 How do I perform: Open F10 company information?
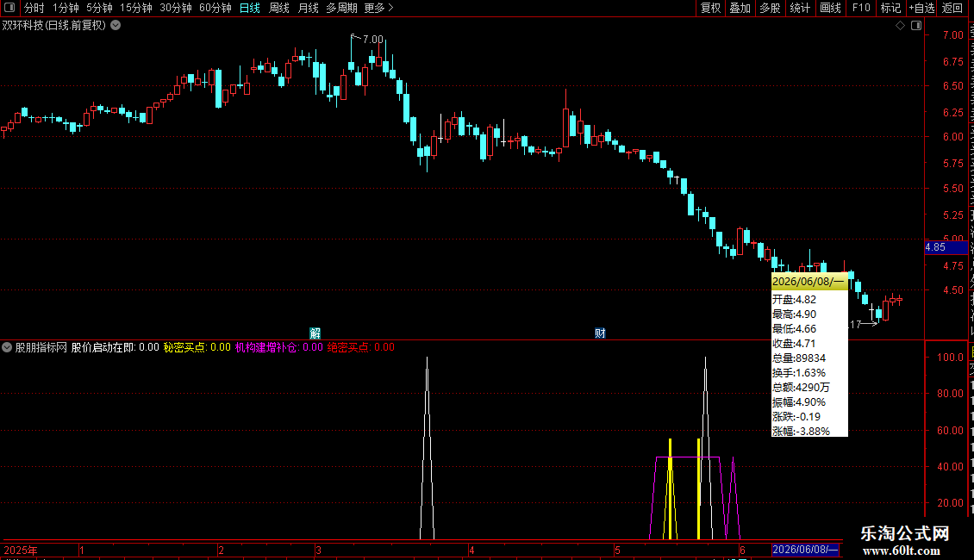click(861, 8)
